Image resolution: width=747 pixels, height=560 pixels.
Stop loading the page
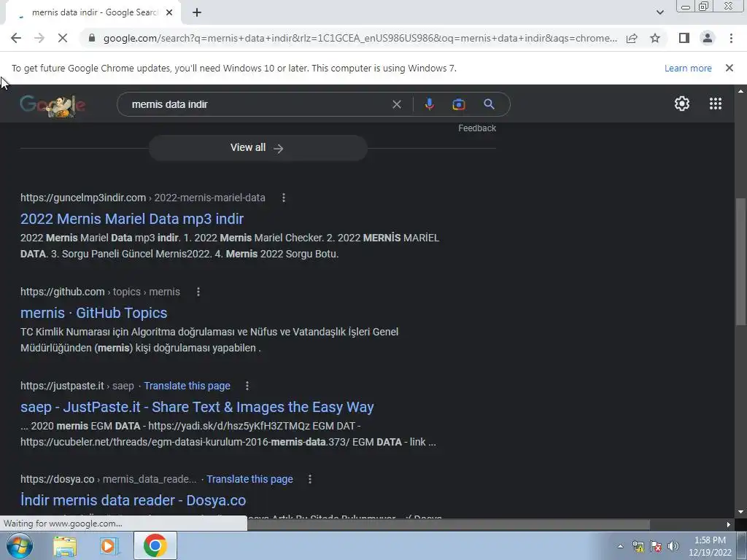[x=63, y=38]
